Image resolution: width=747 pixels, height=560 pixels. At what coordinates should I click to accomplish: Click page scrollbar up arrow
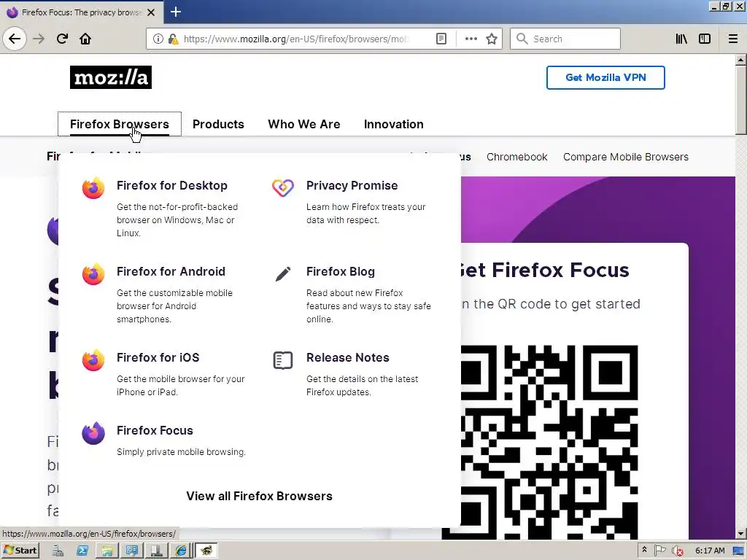(741, 60)
